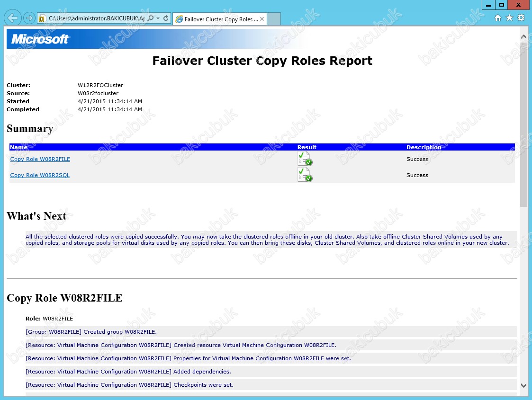
Task: Click the Success text for W08R2SQL
Action: click(x=417, y=175)
